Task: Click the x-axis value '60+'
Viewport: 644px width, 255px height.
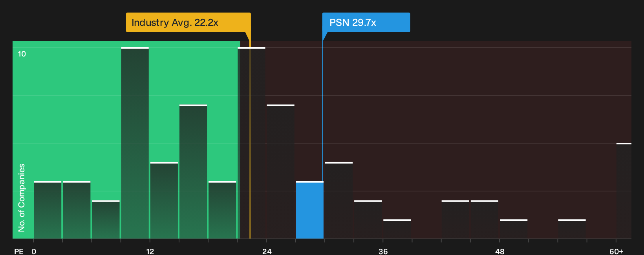Action: 616,251
